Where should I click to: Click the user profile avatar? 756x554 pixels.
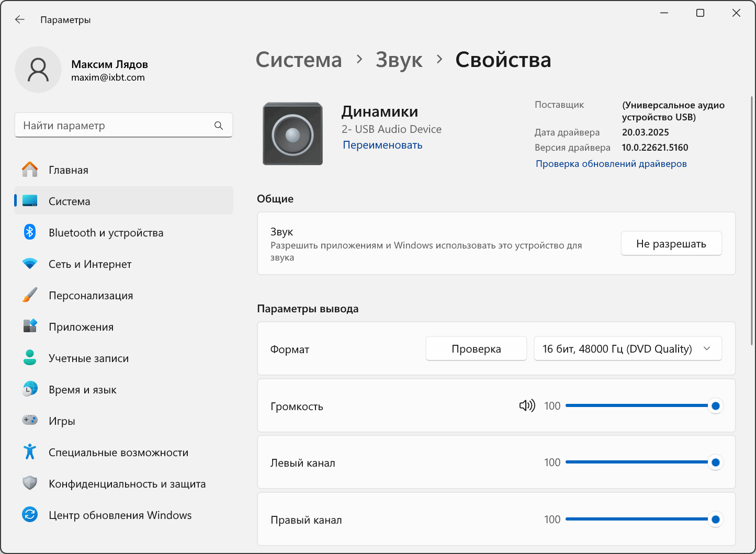[38, 70]
